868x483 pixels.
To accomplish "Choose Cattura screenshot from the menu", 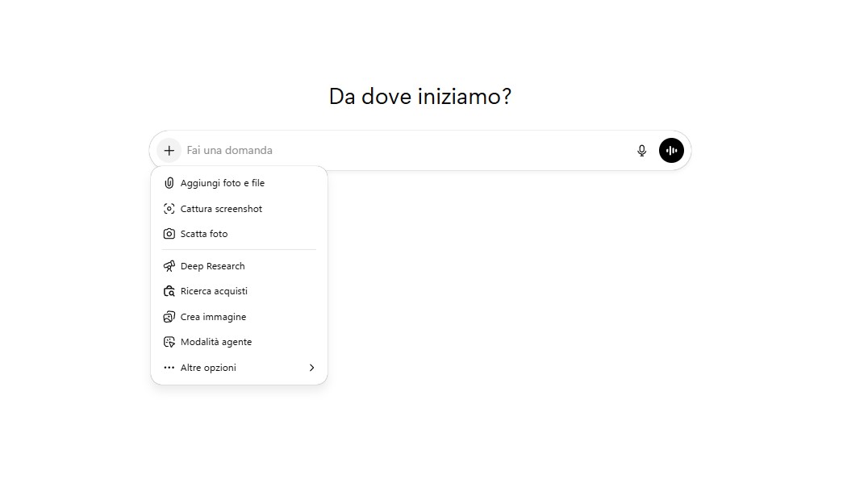I will tap(221, 208).
